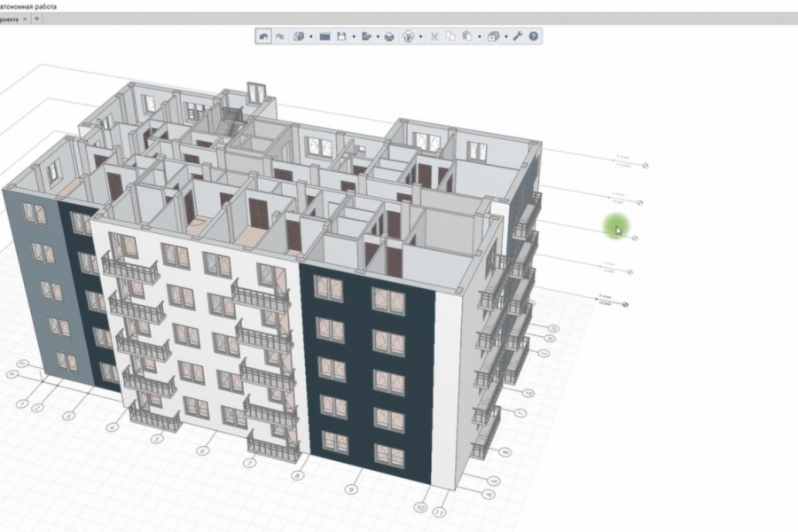Open the library box icon
The height and width of the screenshot is (532, 798).
tap(493, 36)
